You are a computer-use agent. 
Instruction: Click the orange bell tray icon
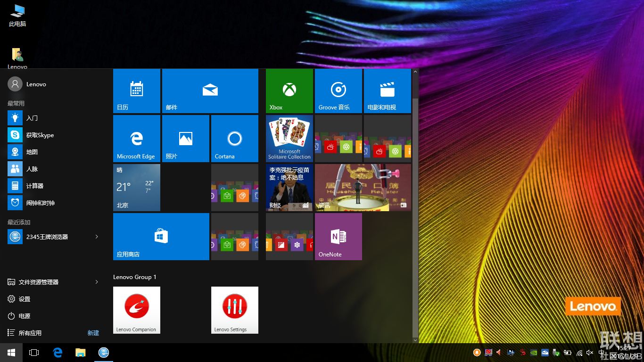pyautogui.click(x=477, y=352)
